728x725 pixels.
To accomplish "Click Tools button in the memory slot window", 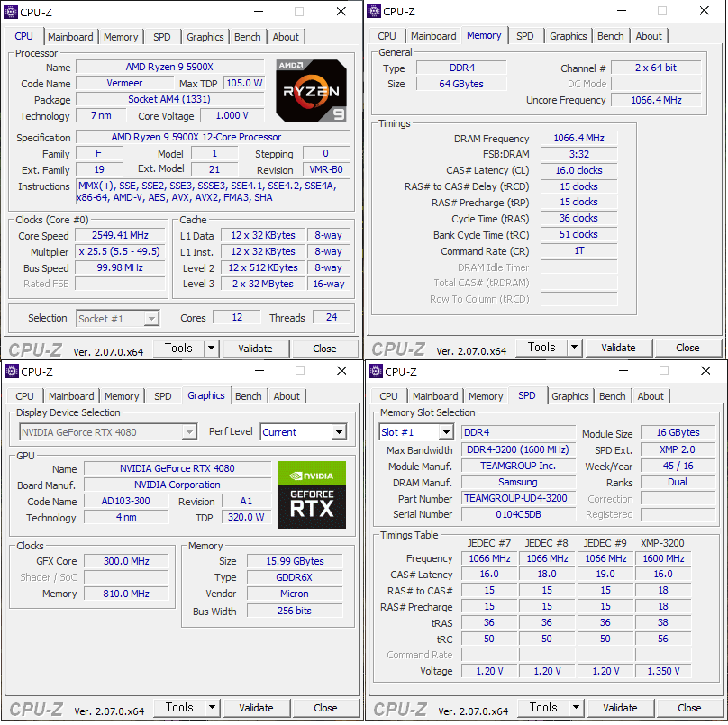I will point(543,707).
